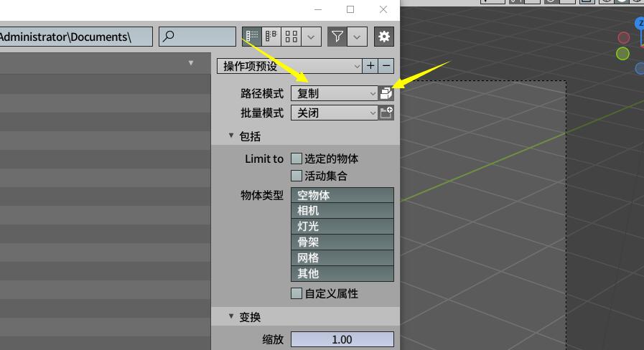
Task: Enable 自定义属性 checkbox
Action: point(296,293)
